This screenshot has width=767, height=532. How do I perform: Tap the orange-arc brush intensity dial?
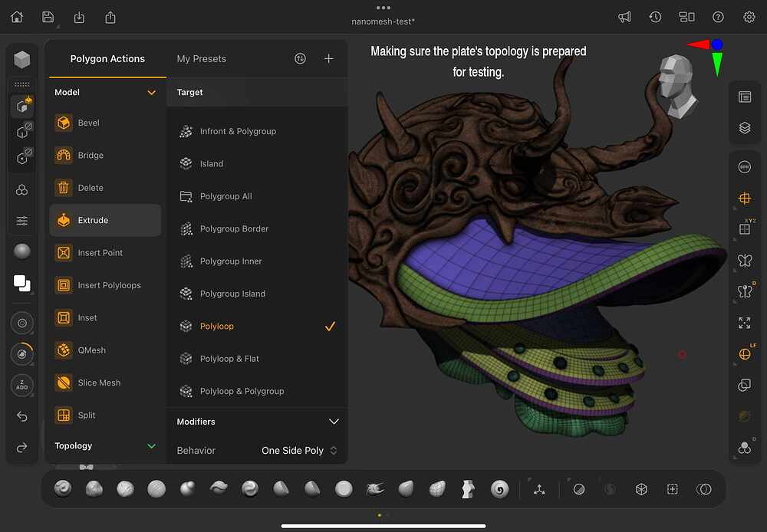22,354
